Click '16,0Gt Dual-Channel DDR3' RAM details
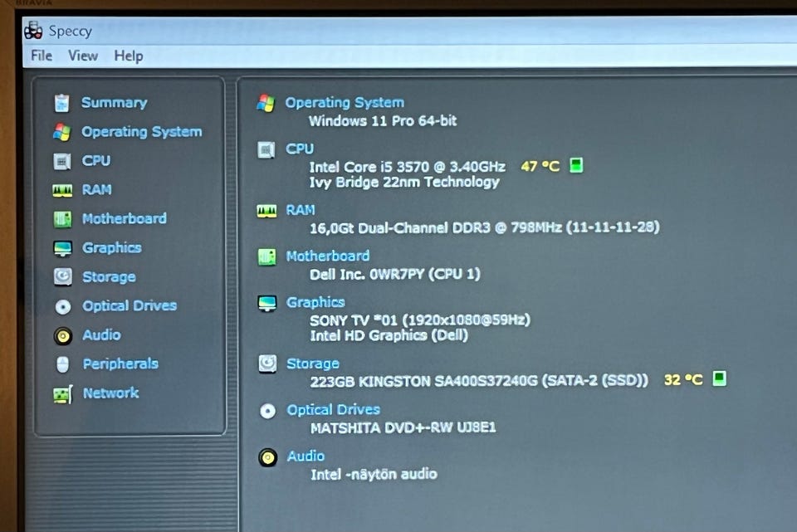 pos(485,227)
